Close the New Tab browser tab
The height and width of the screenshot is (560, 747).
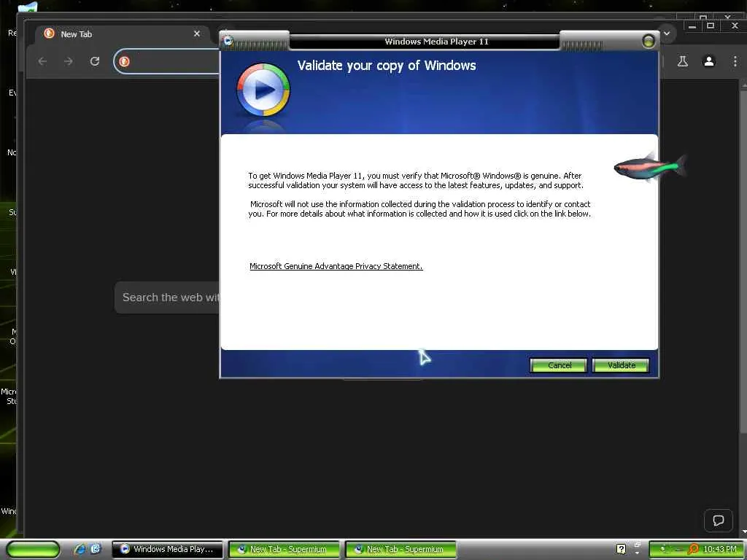tap(197, 34)
